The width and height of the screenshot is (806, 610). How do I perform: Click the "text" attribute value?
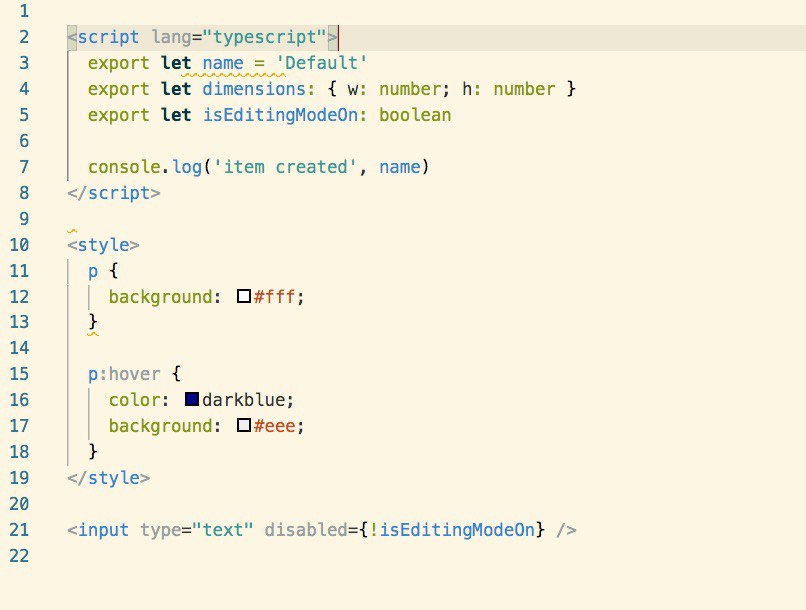pos(223,529)
